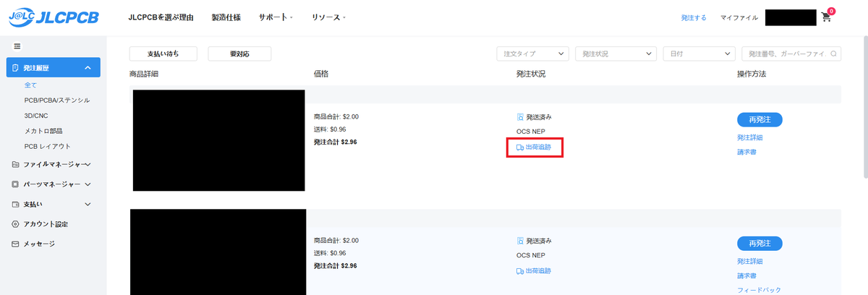The image size is (868, 295).
Task: Click the truck icon in second order's 出荷追跡
Action: coord(520,271)
